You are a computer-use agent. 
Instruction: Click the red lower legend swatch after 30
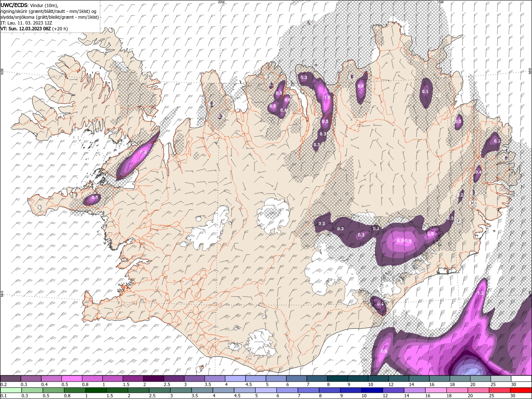tap(520, 390)
